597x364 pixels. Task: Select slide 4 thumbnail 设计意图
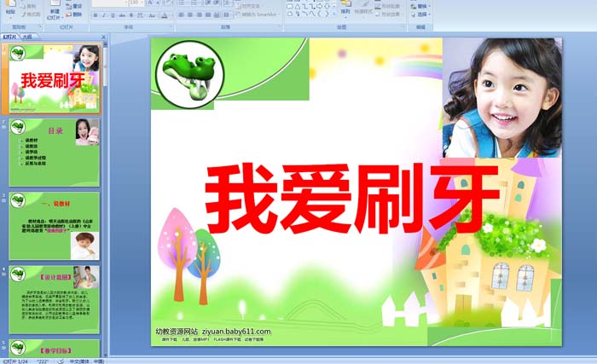click(x=54, y=300)
